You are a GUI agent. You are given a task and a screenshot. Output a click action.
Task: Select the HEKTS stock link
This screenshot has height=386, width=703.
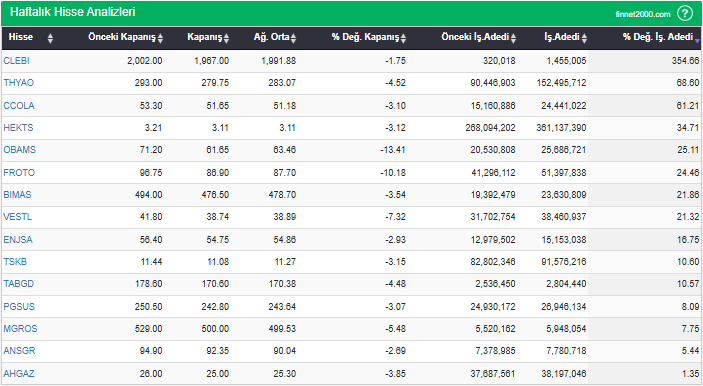coord(18,127)
